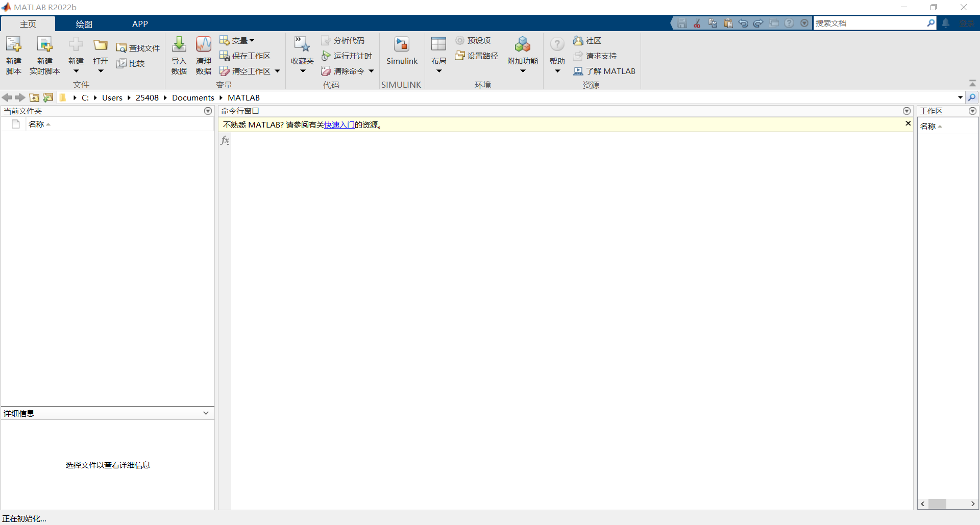Switch to the 绘图 ribbon tab

(83, 23)
